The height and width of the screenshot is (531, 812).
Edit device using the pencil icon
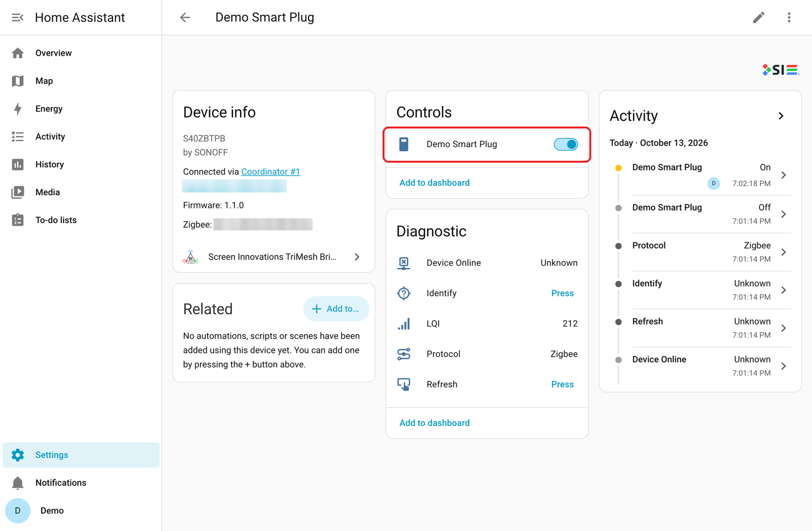click(x=759, y=18)
